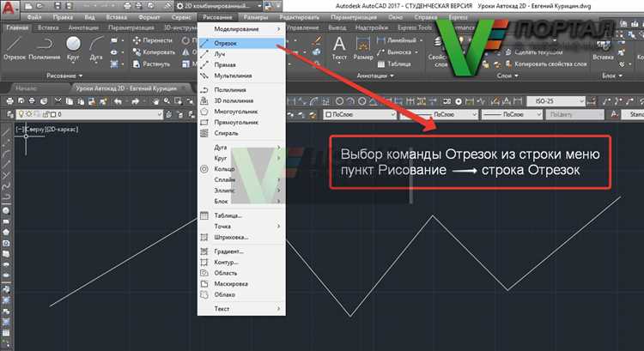This screenshot has height=351, width=644.
Task: Switch to the Аннотации ribbon tab
Action: click(x=83, y=27)
